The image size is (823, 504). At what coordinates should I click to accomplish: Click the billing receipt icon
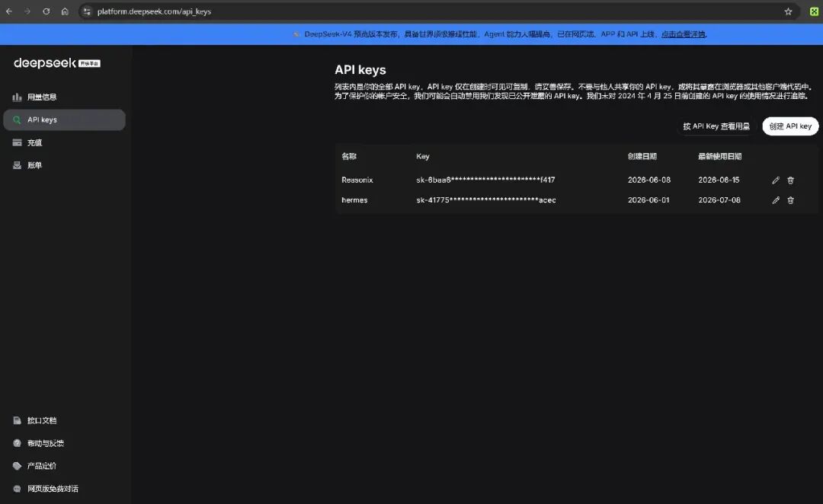pos(17,165)
